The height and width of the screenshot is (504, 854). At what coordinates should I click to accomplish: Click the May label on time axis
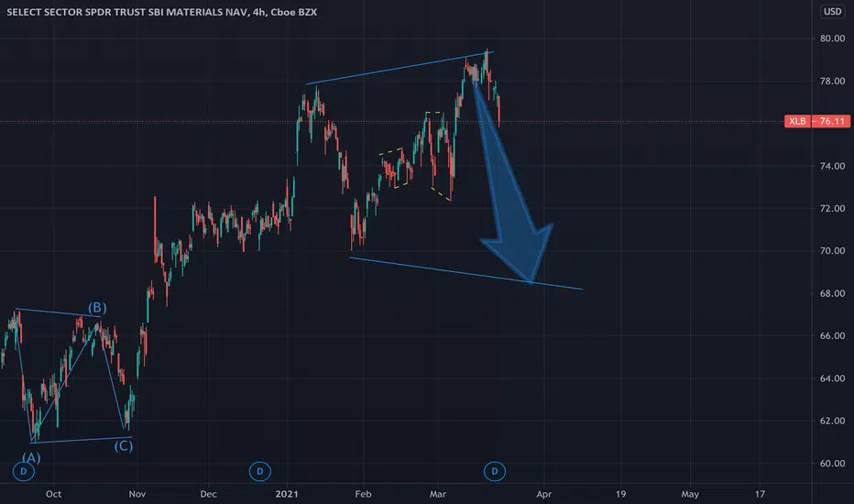pos(690,494)
